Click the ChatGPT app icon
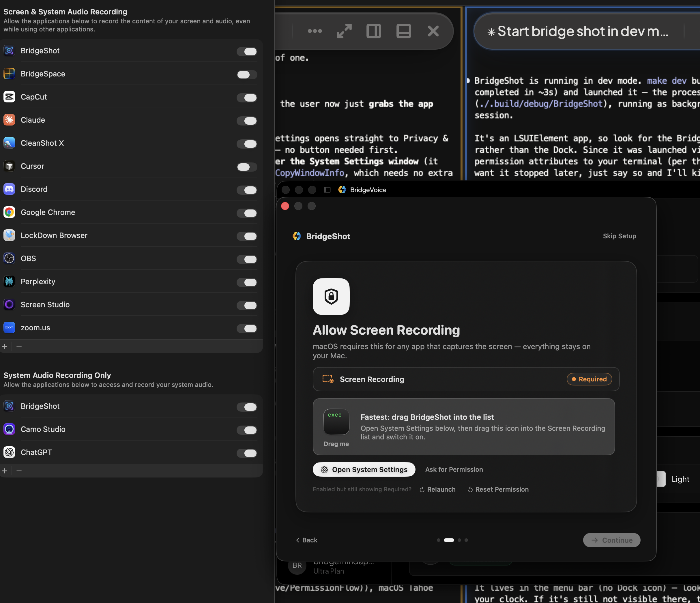Image resolution: width=700 pixels, height=603 pixels. pos(9,452)
